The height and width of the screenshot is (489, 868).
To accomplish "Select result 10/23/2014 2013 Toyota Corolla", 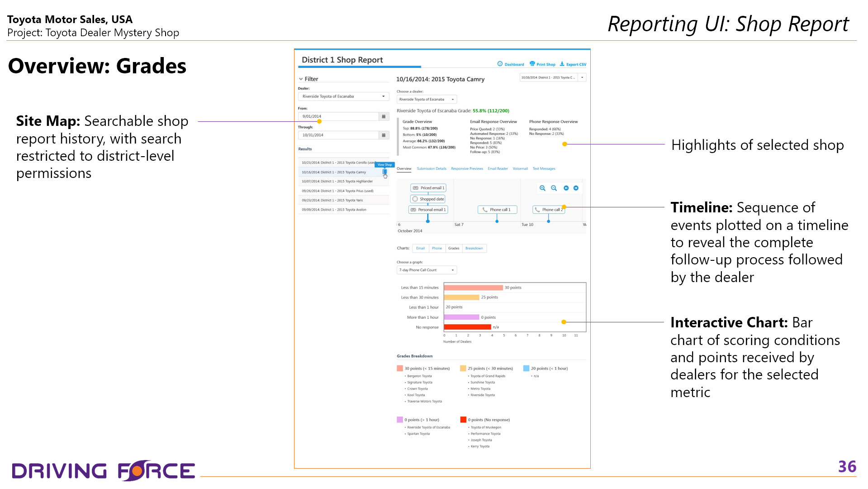I will click(x=343, y=163).
